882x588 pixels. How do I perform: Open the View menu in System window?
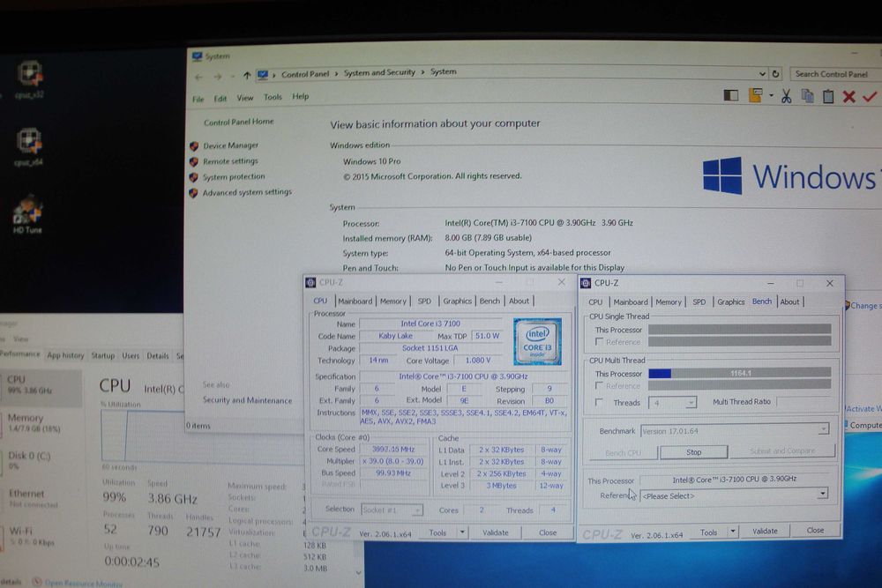(x=244, y=98)
